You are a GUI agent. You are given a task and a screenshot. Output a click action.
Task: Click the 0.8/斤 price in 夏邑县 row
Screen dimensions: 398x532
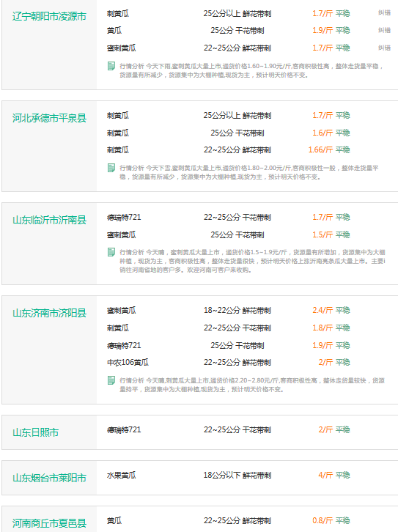point(323,520)
